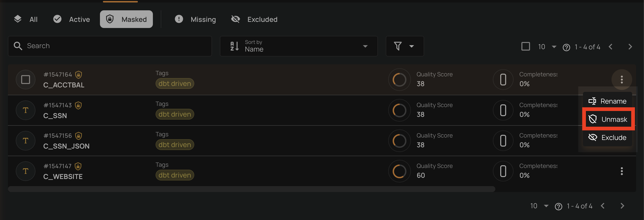This screenshot has width=644, height=220.
Task: Toggle the select-all checkbox near pagination
Action: [x=526, y=46]
